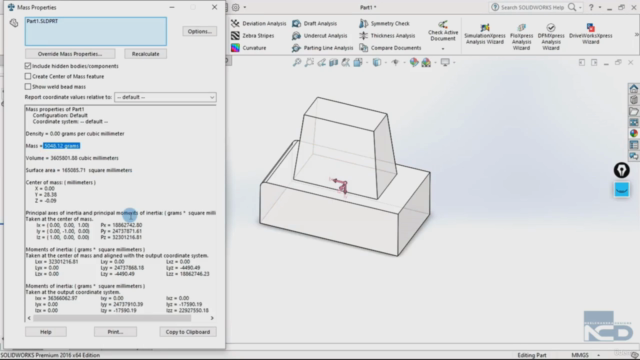
Task: Open Display Style icon
Action: coord(376,62)
